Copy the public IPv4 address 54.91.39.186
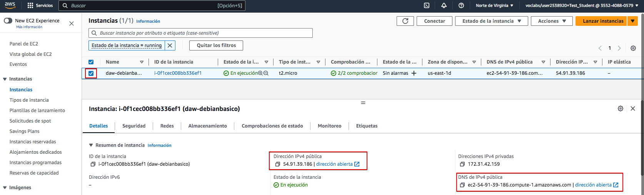Screen dimensions: 644x195 point(277,164)
